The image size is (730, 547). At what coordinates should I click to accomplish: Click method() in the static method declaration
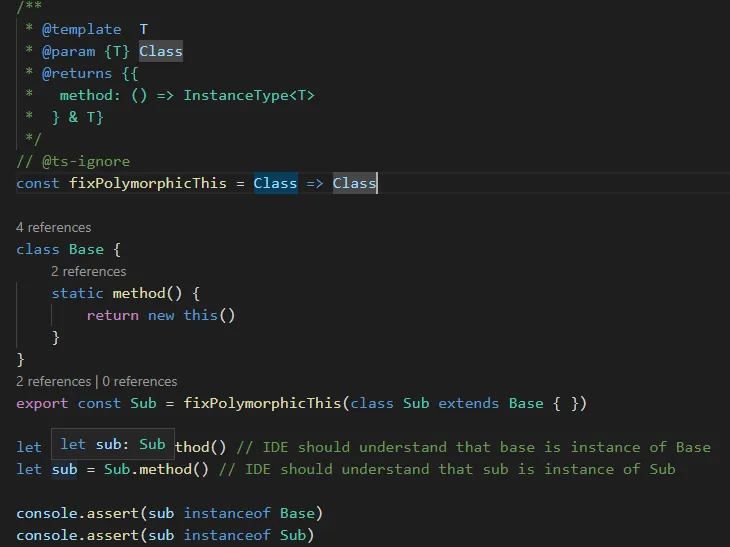point(147,293)
